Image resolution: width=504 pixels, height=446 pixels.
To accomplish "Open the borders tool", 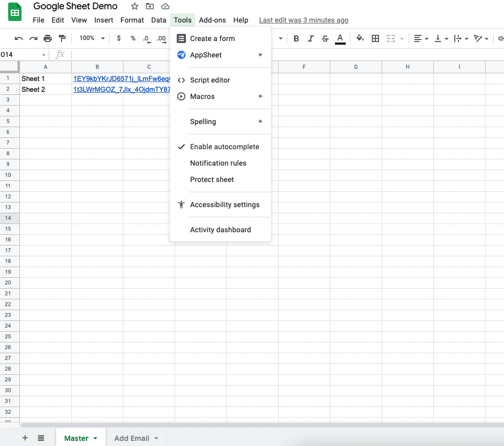I will [375, 38].
